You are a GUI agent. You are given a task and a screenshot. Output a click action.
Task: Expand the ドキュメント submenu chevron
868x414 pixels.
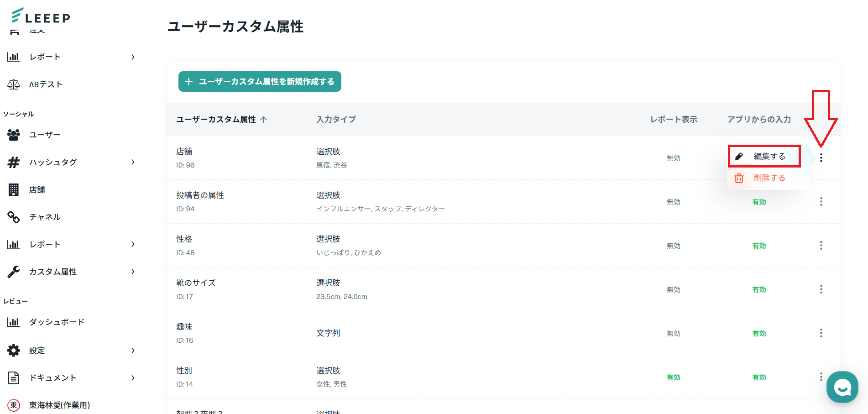(133, 378)
